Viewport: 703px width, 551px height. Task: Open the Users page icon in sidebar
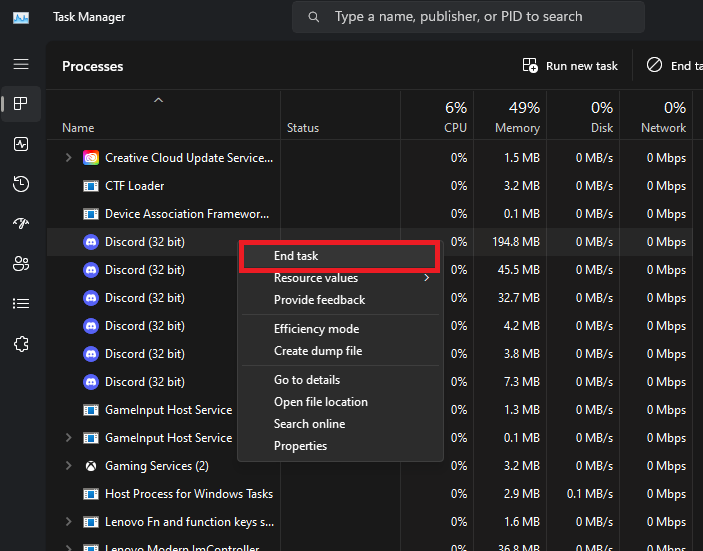(21, 264)
